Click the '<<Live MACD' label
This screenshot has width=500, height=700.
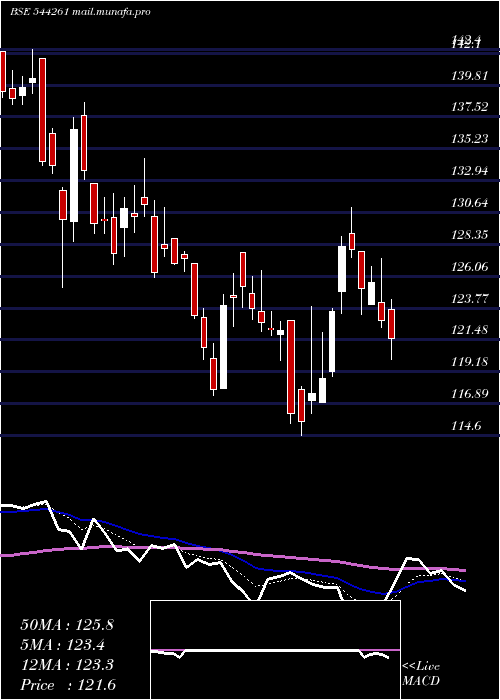421,674
